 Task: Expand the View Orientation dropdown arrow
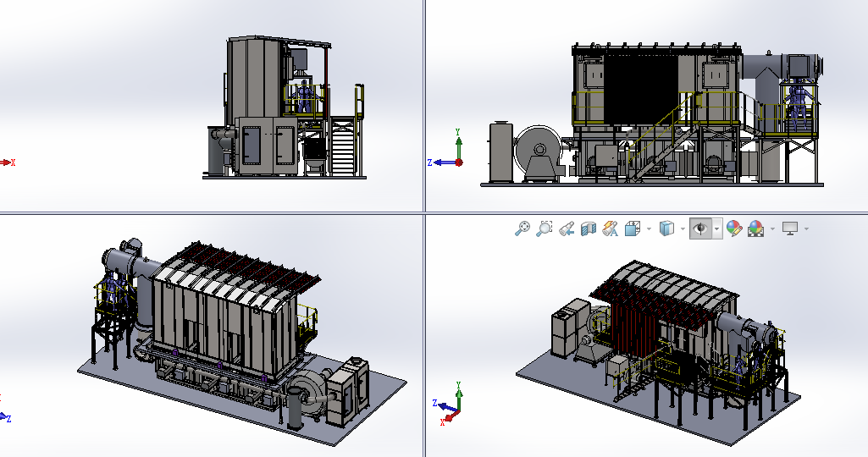pos(649,228)
